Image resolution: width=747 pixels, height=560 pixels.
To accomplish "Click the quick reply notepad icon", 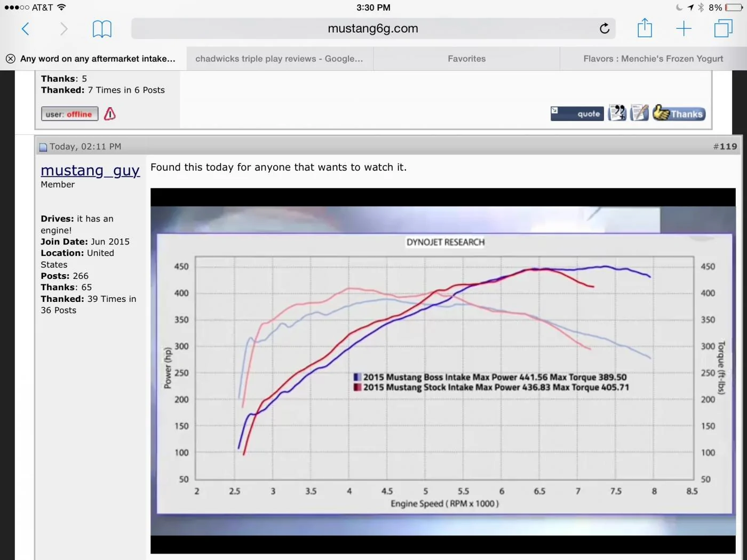I will 639,113.
